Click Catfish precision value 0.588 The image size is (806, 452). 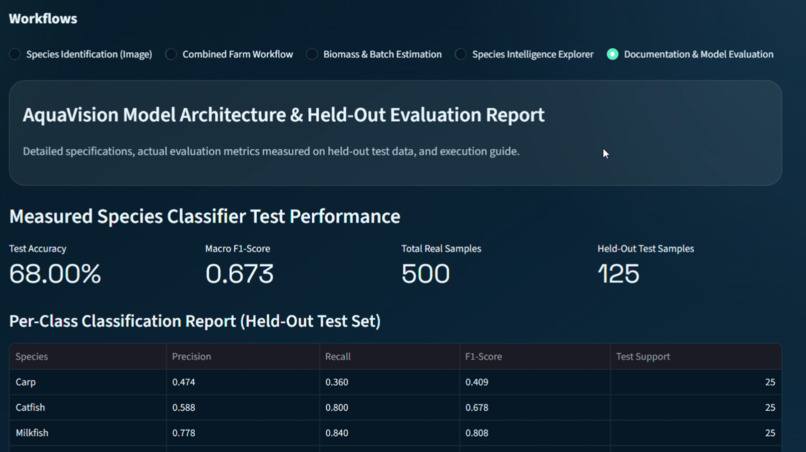tap(184, 407)
